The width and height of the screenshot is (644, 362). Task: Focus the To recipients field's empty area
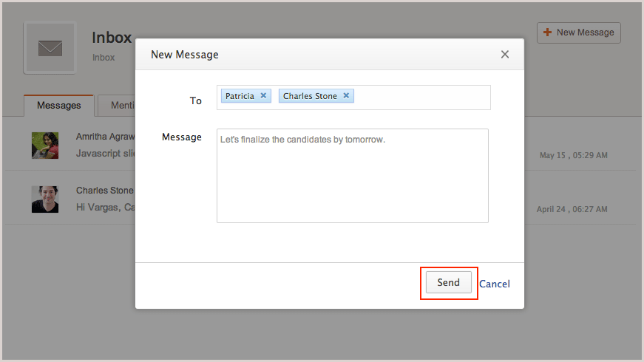[421, 97]
